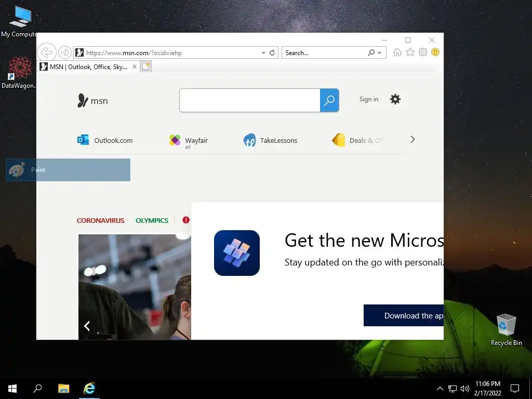Submit search with the blue magnifier button
Viewport: 532px width, 399px height.
(x=329, y=100)
